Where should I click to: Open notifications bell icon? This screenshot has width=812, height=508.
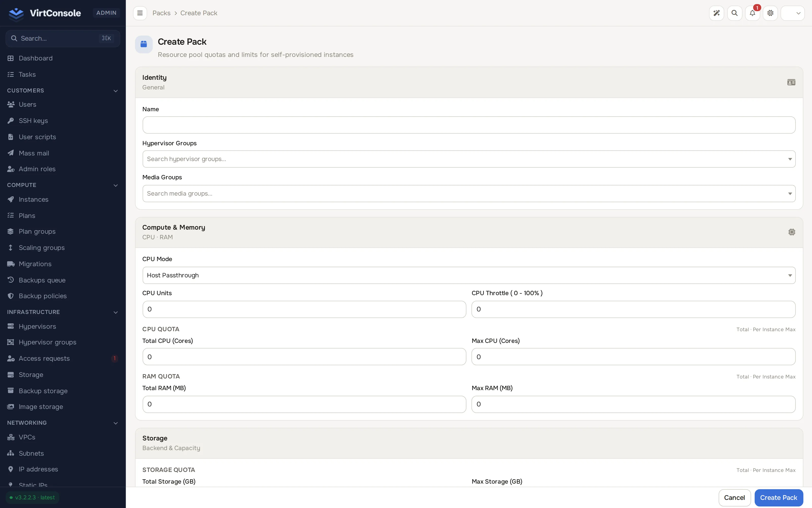[753, 13]
